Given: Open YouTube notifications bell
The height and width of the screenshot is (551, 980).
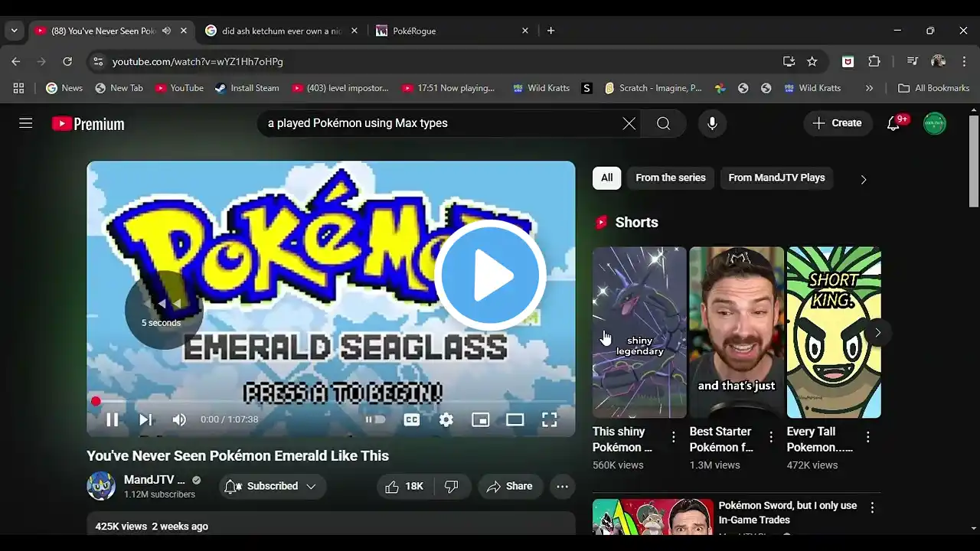Looking at the screenshot, I should (x=893, y=123).
